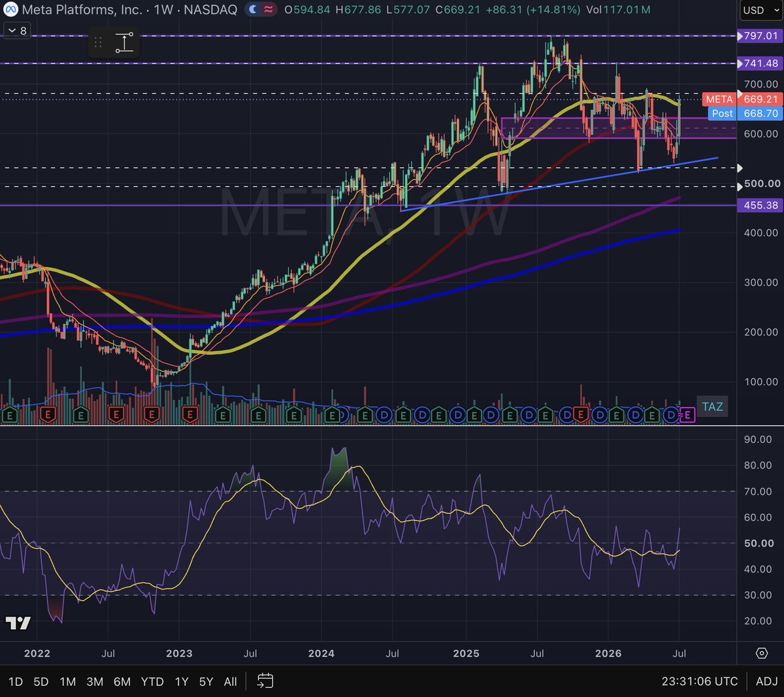Click the TAZ button on the chart

click(712, 406)
